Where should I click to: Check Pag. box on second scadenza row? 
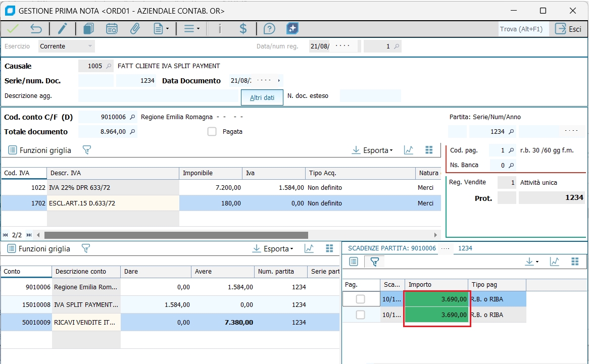pos(360,315)
